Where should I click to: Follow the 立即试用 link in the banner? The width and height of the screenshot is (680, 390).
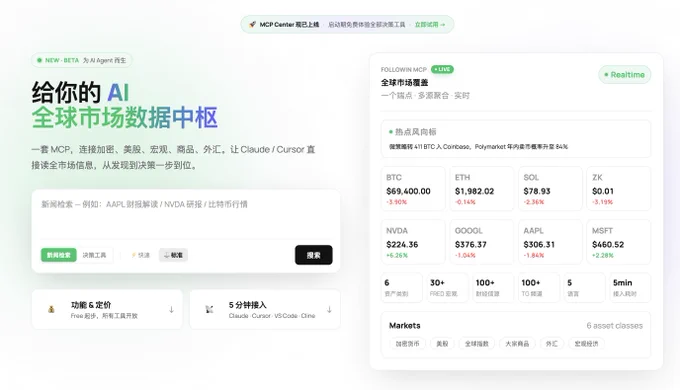click(x=430, y=25)
